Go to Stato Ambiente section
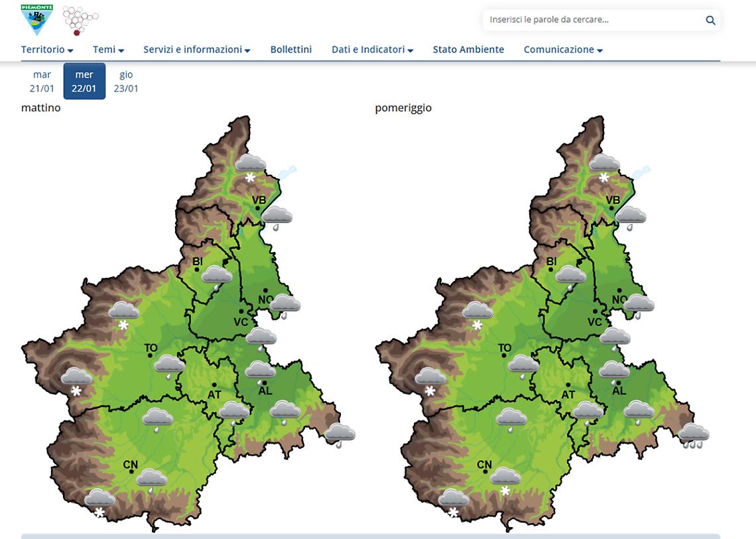Screen dimensions: 756x539 point(468,50)
